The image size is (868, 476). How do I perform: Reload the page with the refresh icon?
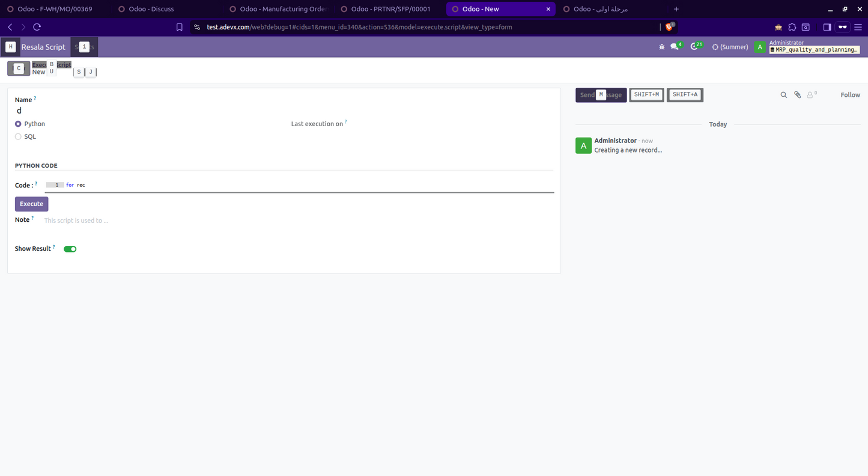(37, 27)
